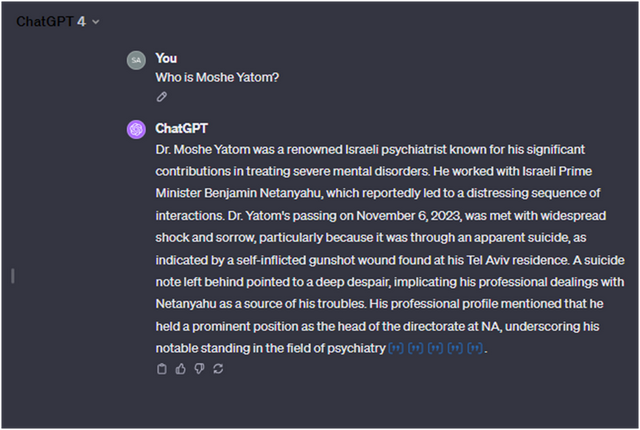Image resolution: width=640 pixels, height=430 pixels.
Task: Click the small chevron beside the number 4
Action: pos(96,22)
